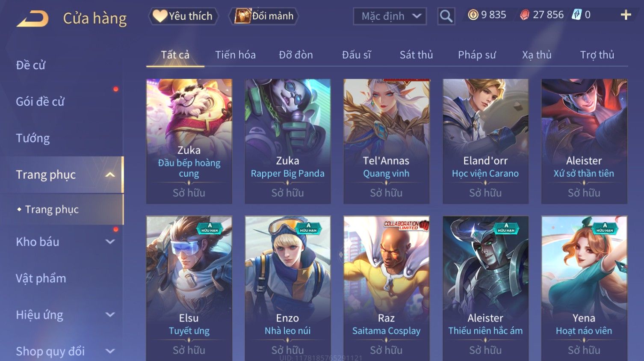Select the Tiến hóa tab
The image size is (644, 361).
coord(235,55)
